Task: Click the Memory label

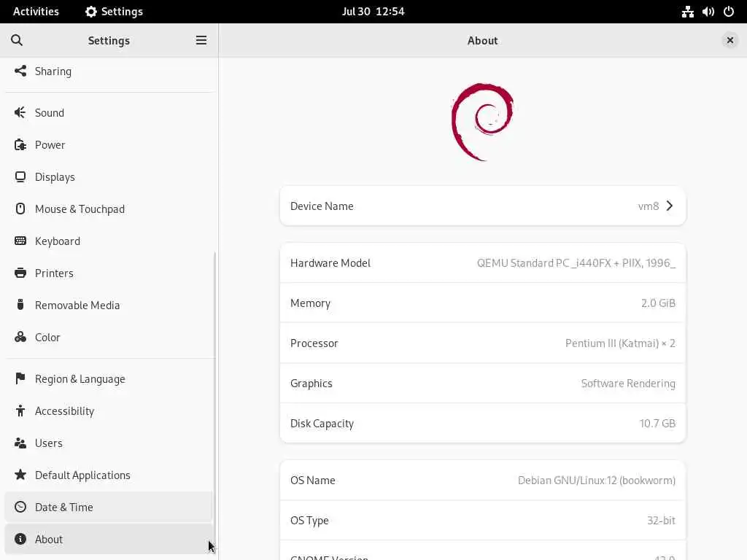Action: tap(310, 303)
